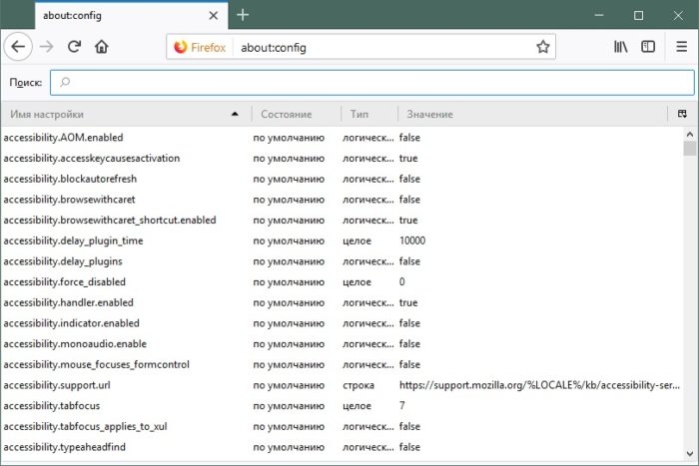Select accessibility.accesskeycausesactivation row

coord(341,158)
